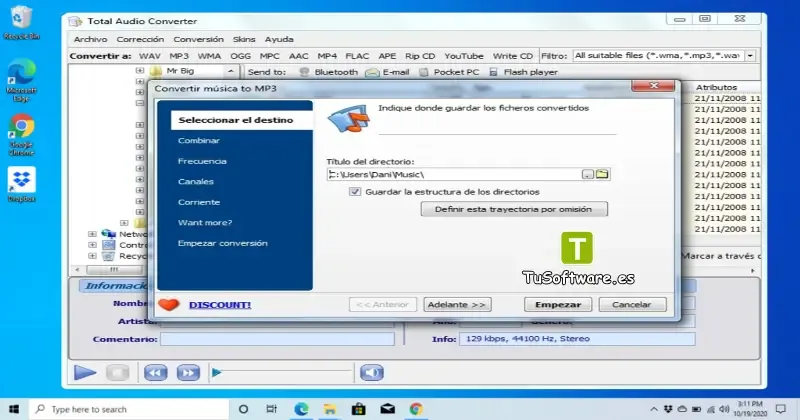This screenshot has width=800, height=420.
Task: Expand the Network tree node
Action: click(92, 234)
